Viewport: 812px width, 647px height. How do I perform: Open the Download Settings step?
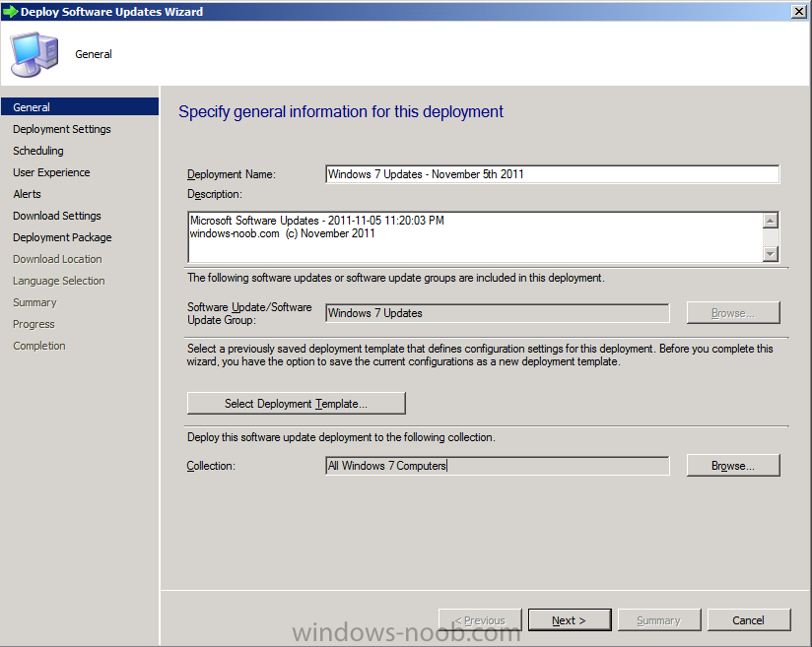[57, 216]
